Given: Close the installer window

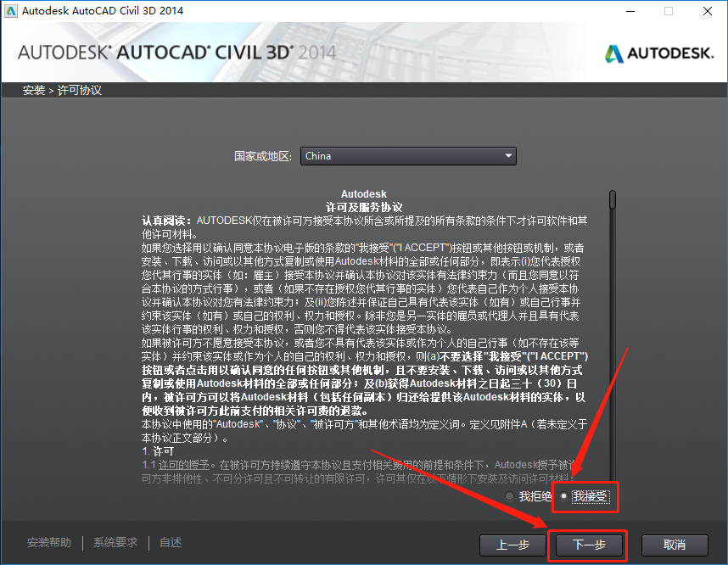Looking at the screenshot, I should pyautogui.click(x=707, y=11).
